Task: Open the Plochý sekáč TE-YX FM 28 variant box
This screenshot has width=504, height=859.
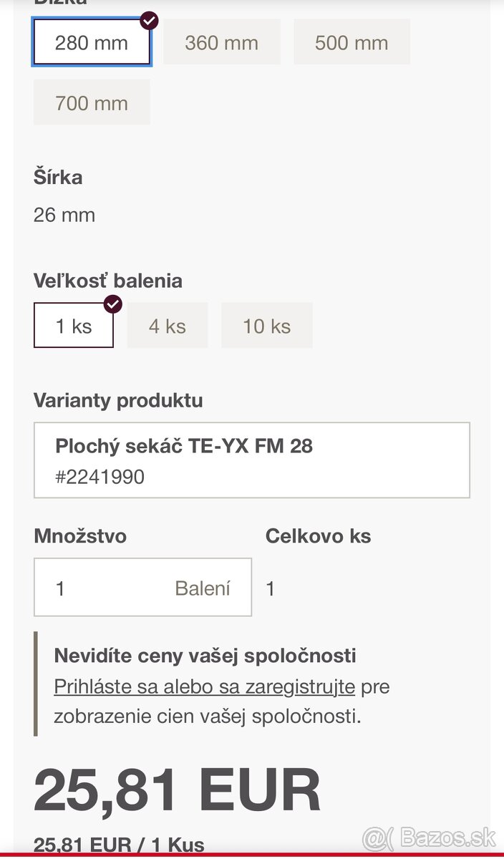Action: tap(251, 460)
